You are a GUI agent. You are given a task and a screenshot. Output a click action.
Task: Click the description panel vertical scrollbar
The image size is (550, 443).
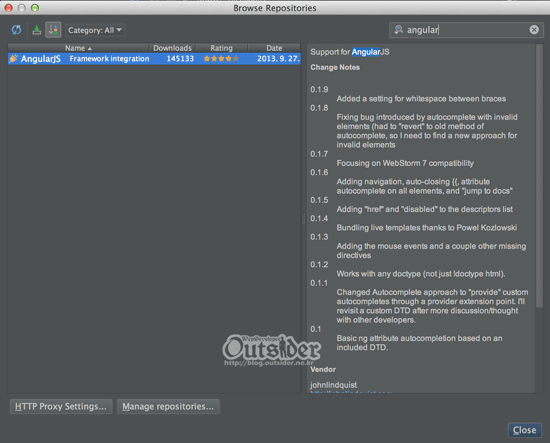point(539,175)
